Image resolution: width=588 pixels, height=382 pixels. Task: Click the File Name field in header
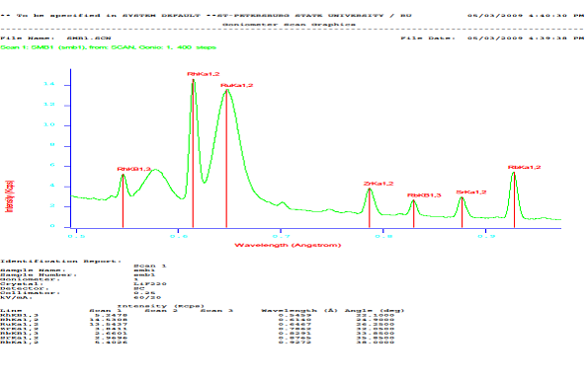[55, 38]
